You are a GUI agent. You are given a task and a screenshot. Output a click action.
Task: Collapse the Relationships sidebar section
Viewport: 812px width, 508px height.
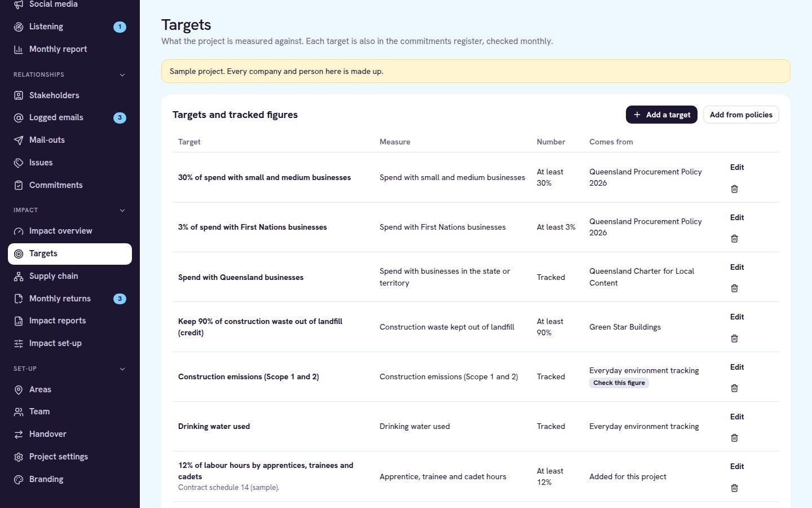(x=122, y=75)
